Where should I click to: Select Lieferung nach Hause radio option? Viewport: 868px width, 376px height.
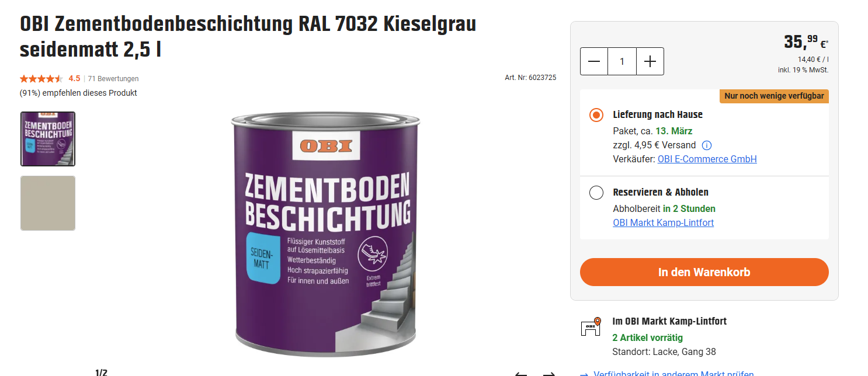pos(596,115)
